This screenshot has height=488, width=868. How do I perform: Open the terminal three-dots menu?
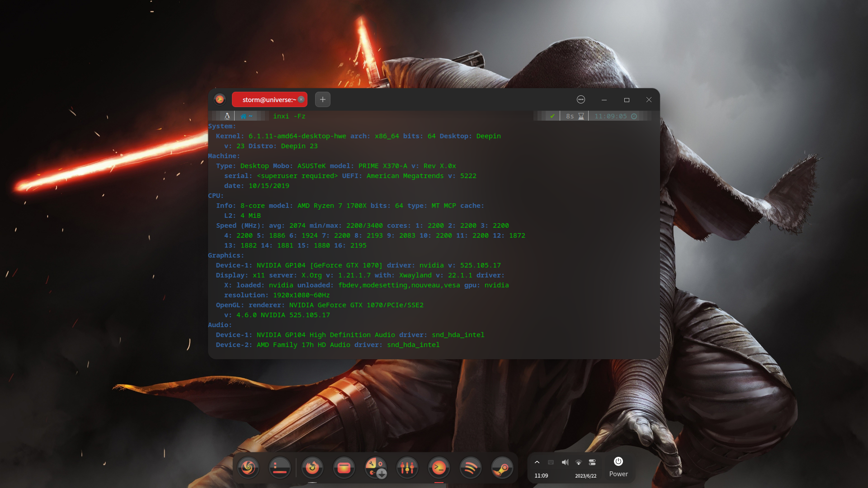click(581, 99)
